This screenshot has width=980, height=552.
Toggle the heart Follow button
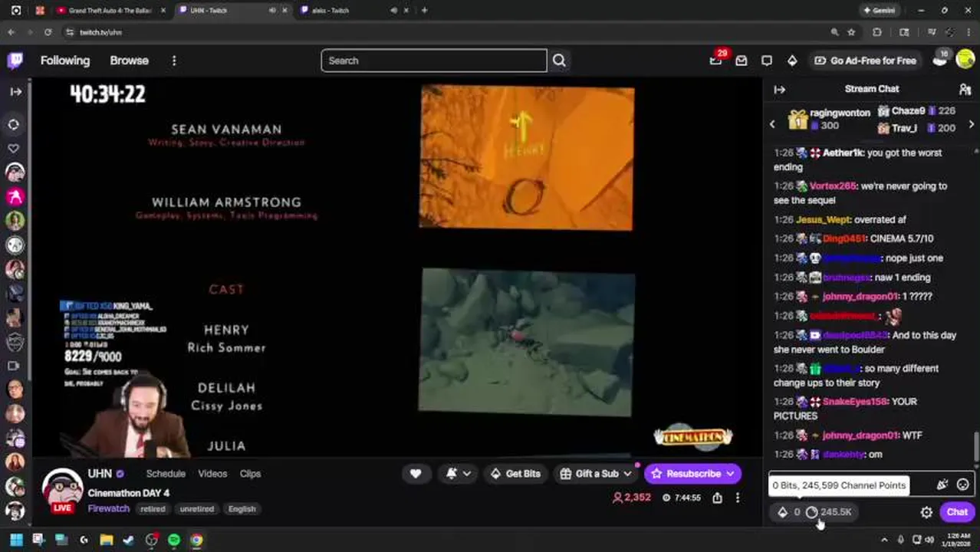coord(416,474)
